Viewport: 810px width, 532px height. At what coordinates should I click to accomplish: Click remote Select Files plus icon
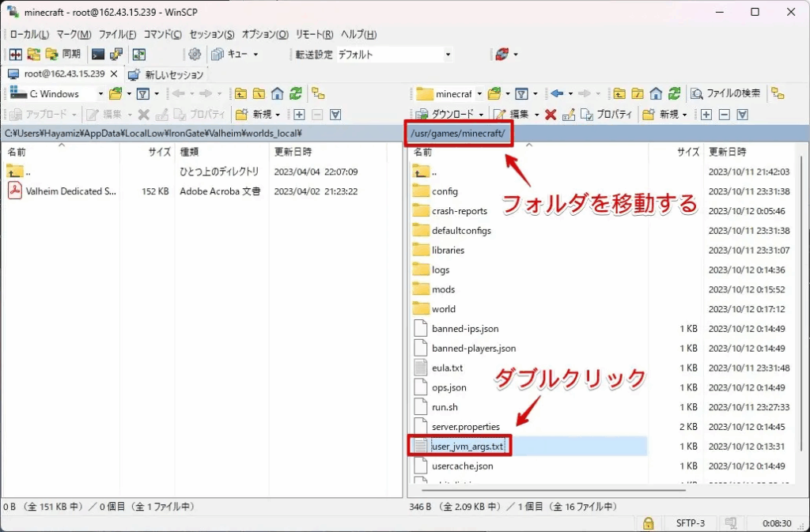(706, 115)
